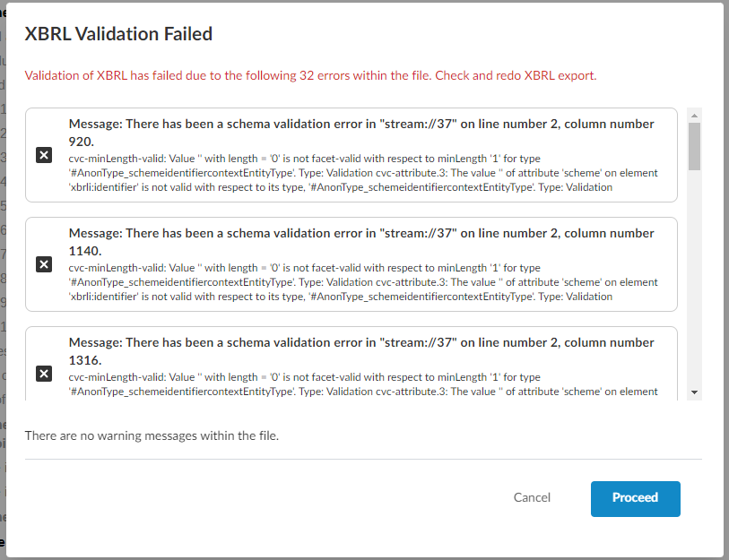The width and height of the screenshot is (729, 560).
Task: Click the "XBRL Validation Failed" dialog title
Action: (118, 34)
